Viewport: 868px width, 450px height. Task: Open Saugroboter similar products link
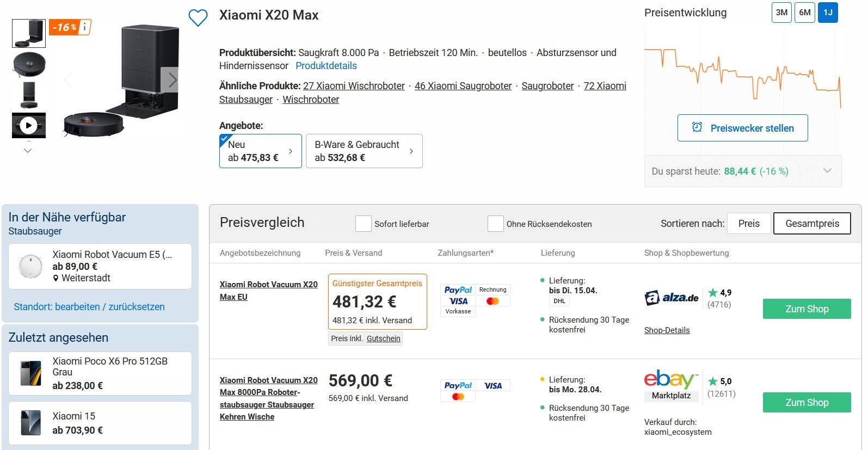point(547,86)
